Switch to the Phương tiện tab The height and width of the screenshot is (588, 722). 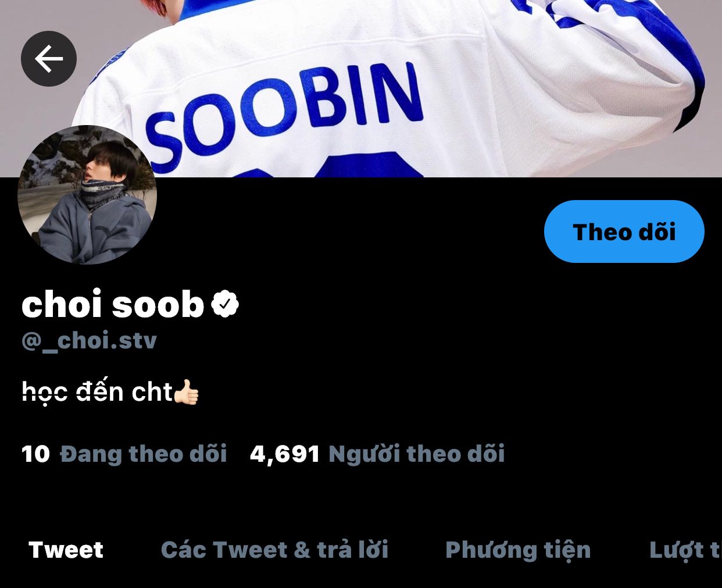pos(518,550)
